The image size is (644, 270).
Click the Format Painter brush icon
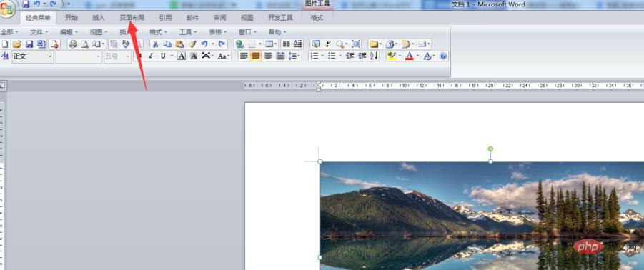click(192, 44)
